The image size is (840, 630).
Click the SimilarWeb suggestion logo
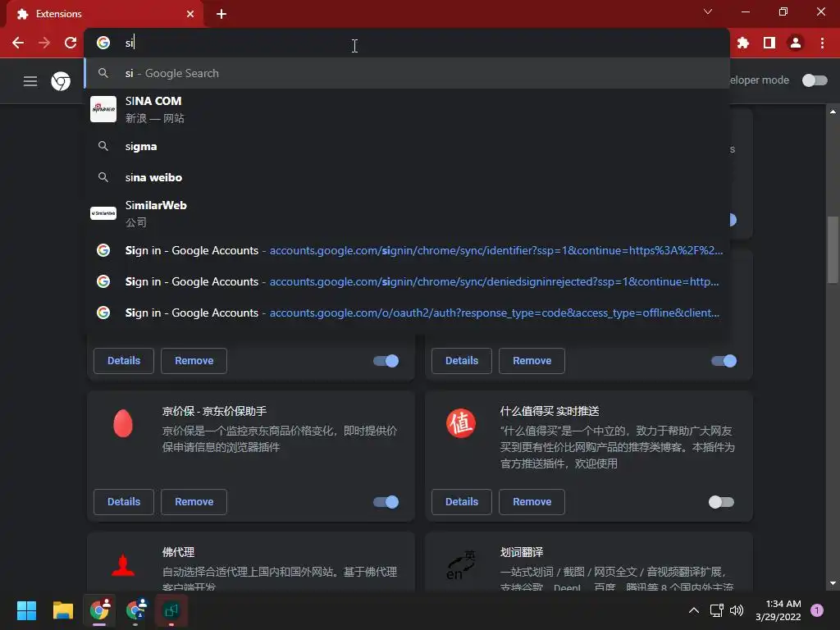(x=103, y=213)
